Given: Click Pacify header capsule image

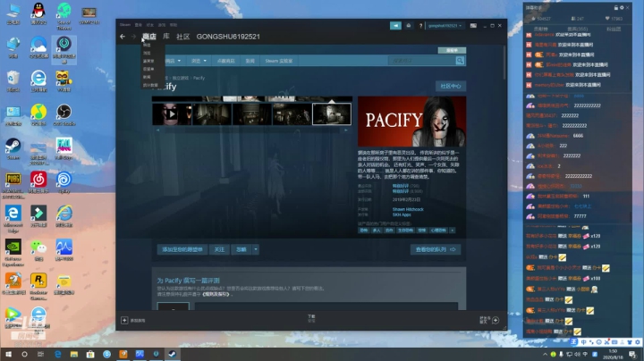Looking at the screenshot, I should (412, 122).
